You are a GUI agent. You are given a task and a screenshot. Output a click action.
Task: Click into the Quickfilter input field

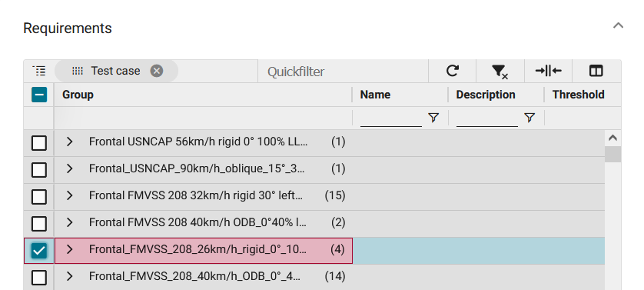point(343,72)
